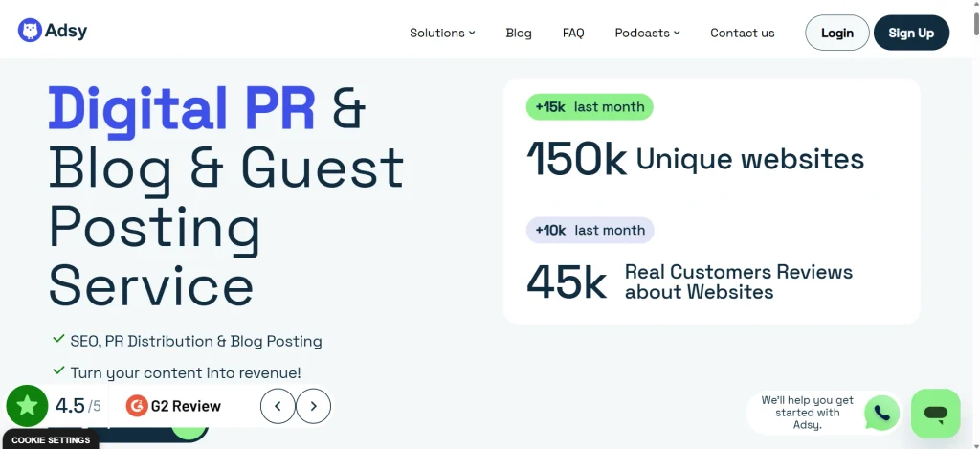Viewport: 980px width, 449px height.
Task: Open the G2 Review logo icon
Action: pos(136,406)
